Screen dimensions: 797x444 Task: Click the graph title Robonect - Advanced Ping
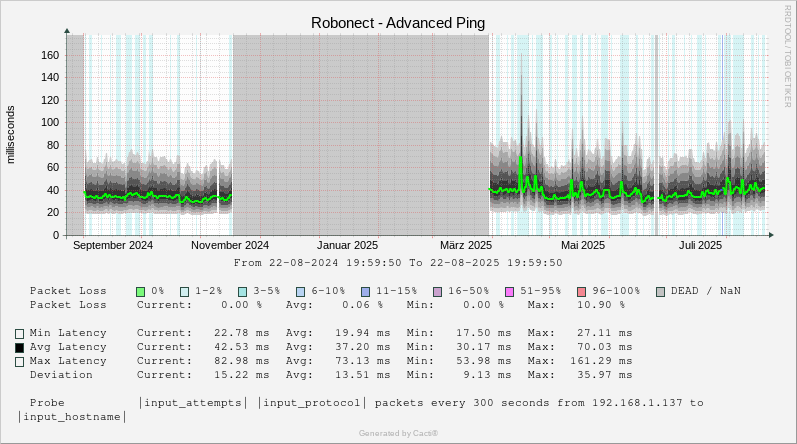[398, 23]
